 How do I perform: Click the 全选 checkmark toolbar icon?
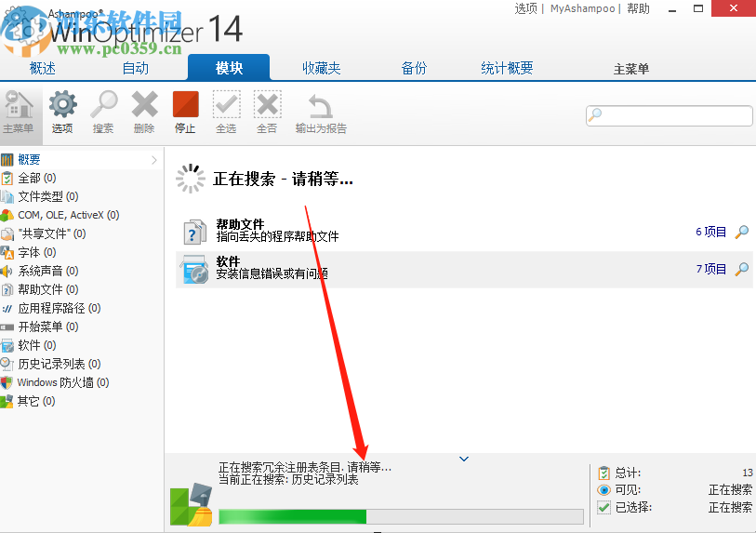click(226, 104)
